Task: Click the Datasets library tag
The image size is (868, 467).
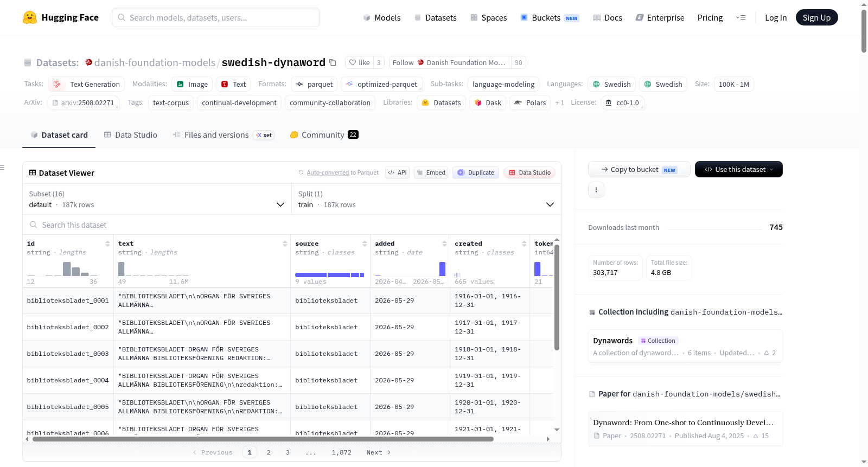Action: coord(441,103)
